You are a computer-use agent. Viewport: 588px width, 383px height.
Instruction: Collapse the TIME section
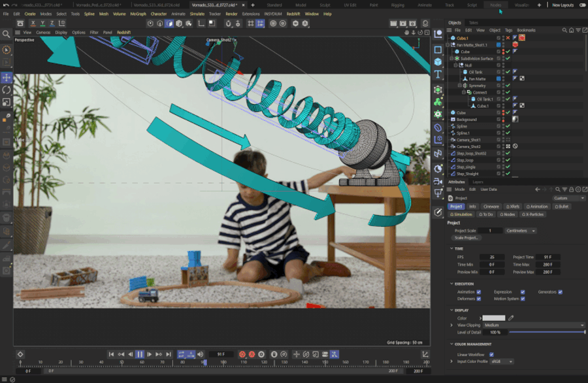point(451,248)
